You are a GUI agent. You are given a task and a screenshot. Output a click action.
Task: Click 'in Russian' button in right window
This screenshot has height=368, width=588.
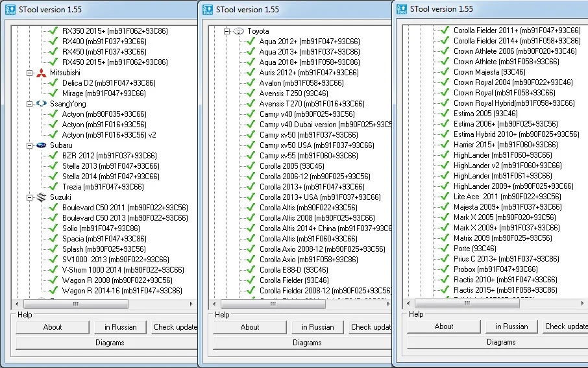click(x=512, y=326)
